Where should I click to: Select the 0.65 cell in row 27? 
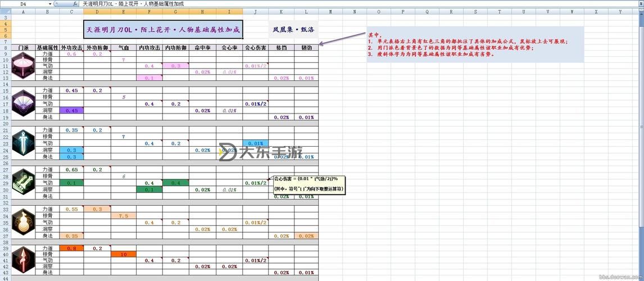[x=71, y=169]
